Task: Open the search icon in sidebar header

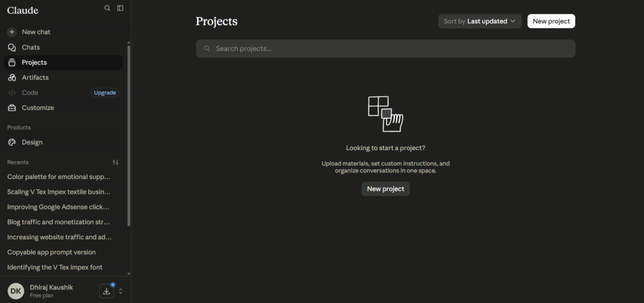Action: click(x=107, y=8)
